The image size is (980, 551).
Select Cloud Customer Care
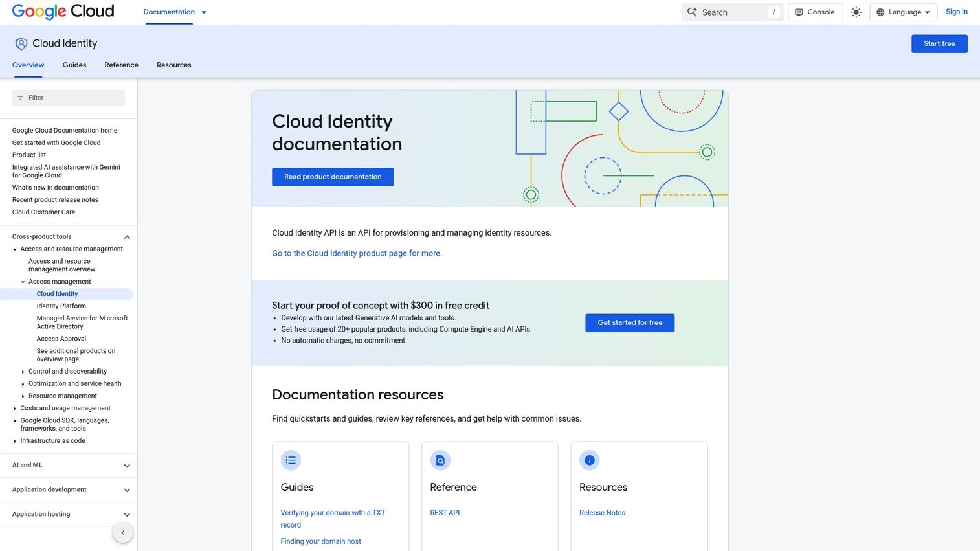pos(43,212)
